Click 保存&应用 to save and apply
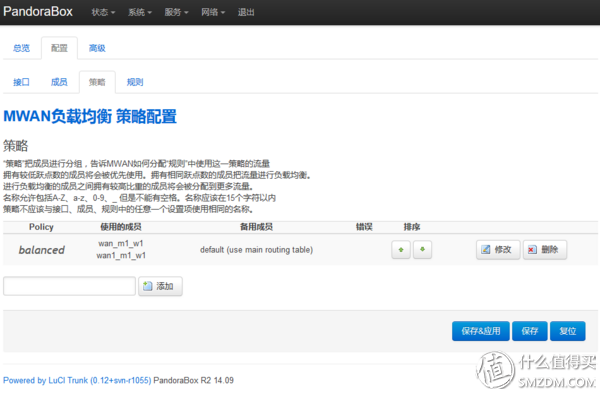 (x=481, y=331)
